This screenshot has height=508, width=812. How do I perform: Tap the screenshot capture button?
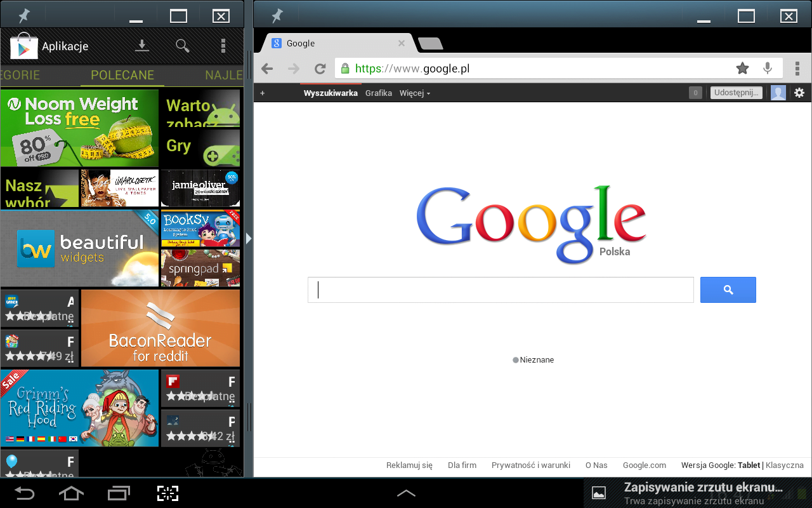click(x=167, y=493)
